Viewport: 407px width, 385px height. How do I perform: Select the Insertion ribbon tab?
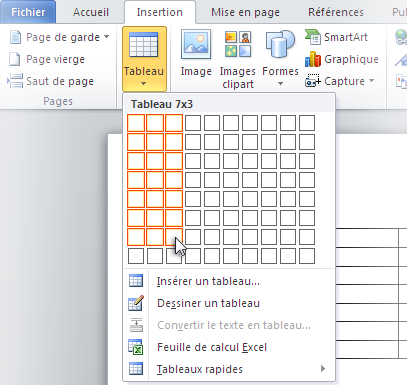coord(160,12)
